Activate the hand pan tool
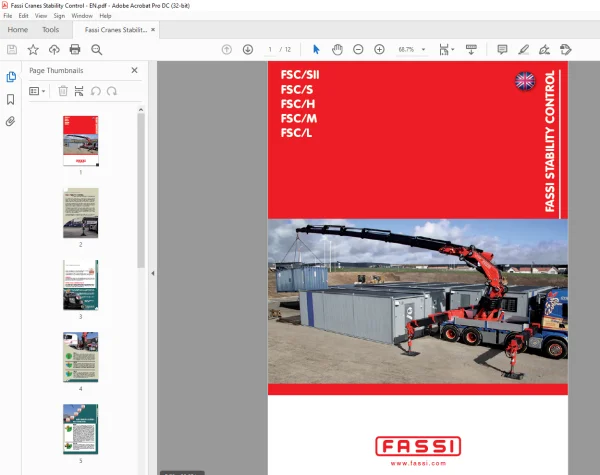This screenshot has height=475, width=600. pos(337,49)
